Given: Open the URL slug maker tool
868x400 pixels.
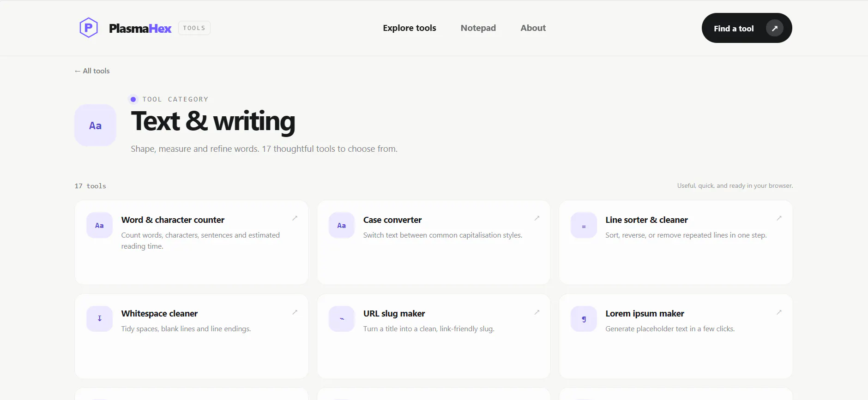Looking at the screenshot, I should click(x=434, y=336).
